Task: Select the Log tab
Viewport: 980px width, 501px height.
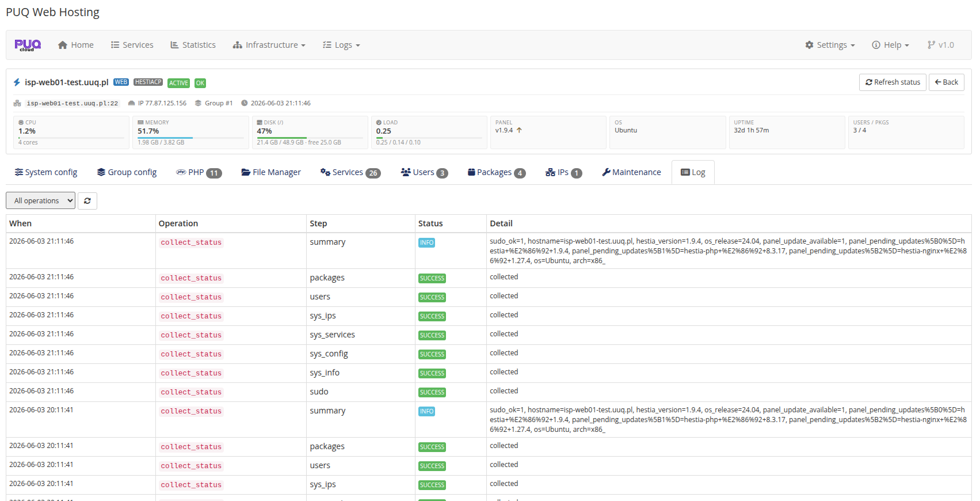Action: click(x=693, y=172)
